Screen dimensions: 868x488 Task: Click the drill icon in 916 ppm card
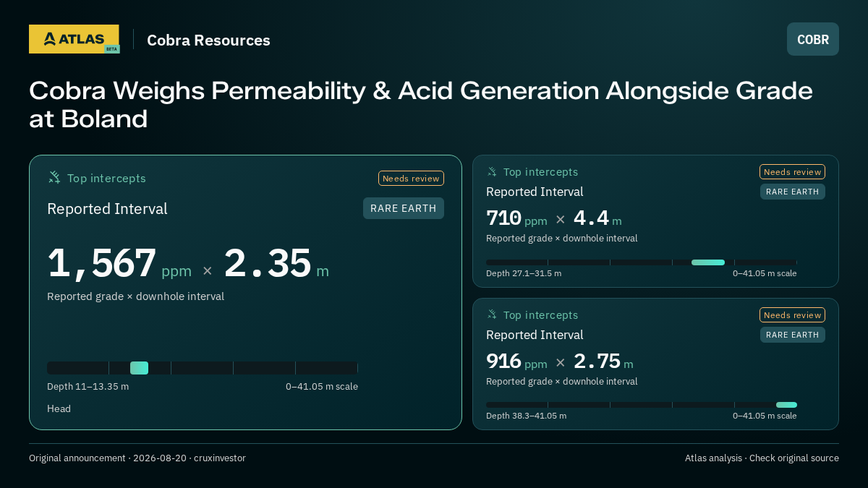(492, 314)
